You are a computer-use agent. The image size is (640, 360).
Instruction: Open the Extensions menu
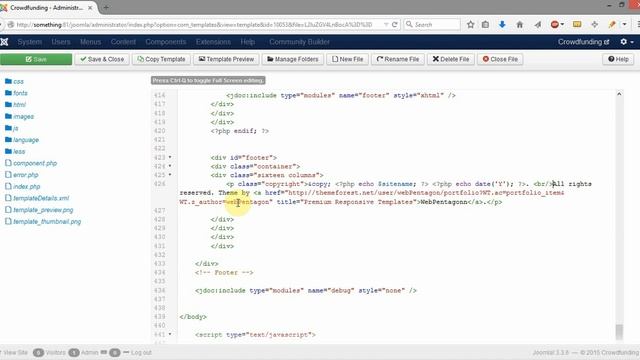coord(213,42)
